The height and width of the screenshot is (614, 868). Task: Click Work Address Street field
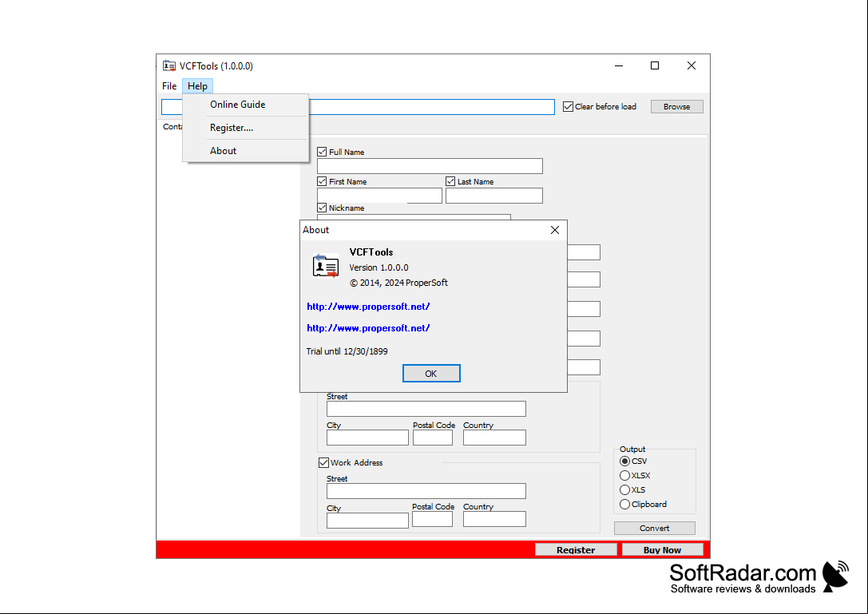coord(426,491)
